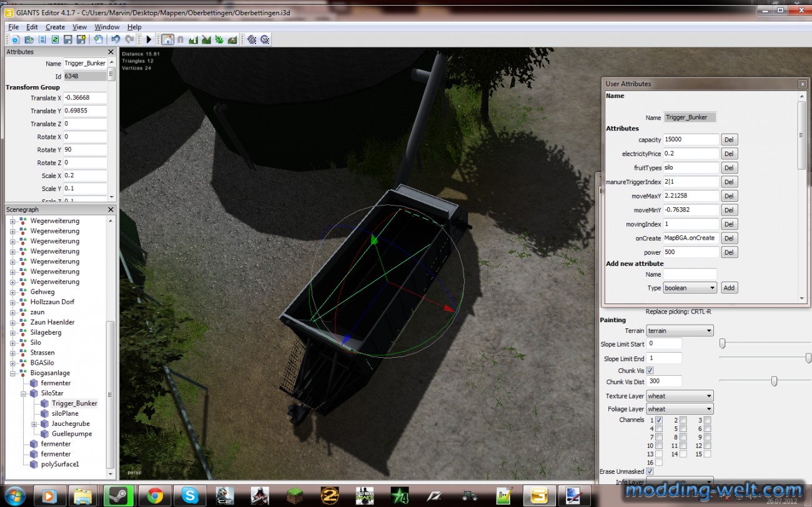Open the File menu
The height and width of the screenshot is (507, 812).
(x=13, y=27)
